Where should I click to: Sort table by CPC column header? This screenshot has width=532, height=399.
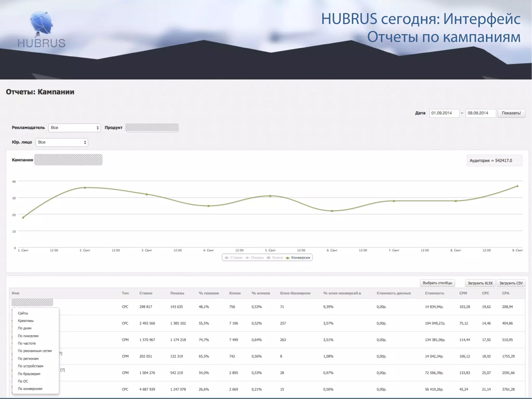[x=486, y=293]
